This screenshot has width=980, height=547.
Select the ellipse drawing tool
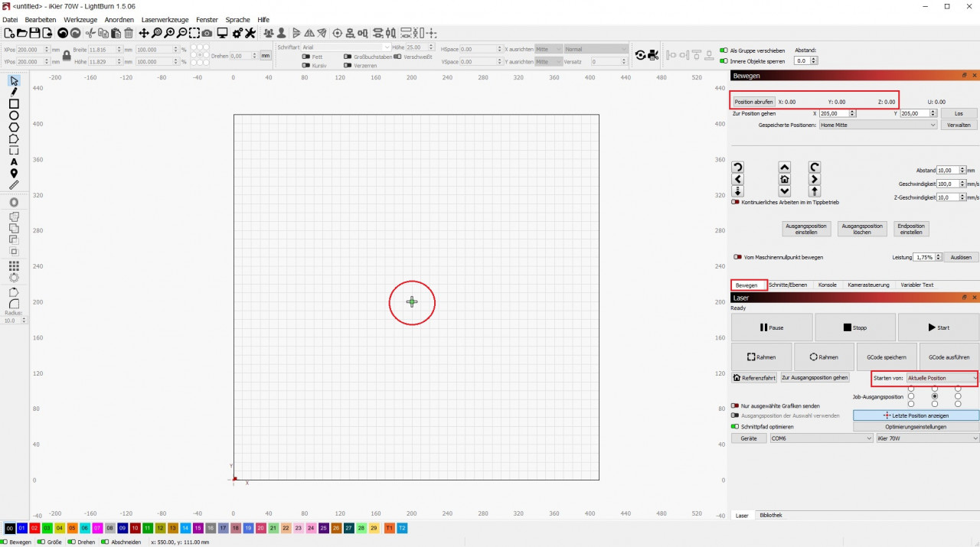click(14, 116)
